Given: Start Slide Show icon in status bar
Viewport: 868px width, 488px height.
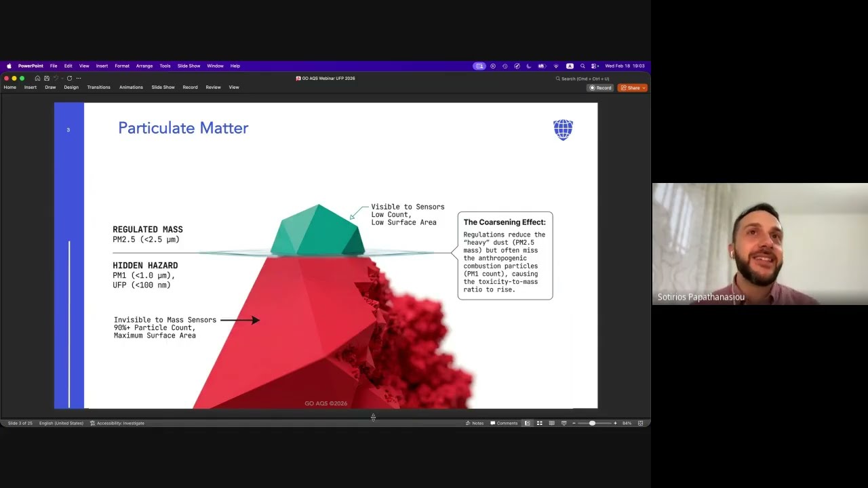Looking at the screenshot, I should 564,423.
